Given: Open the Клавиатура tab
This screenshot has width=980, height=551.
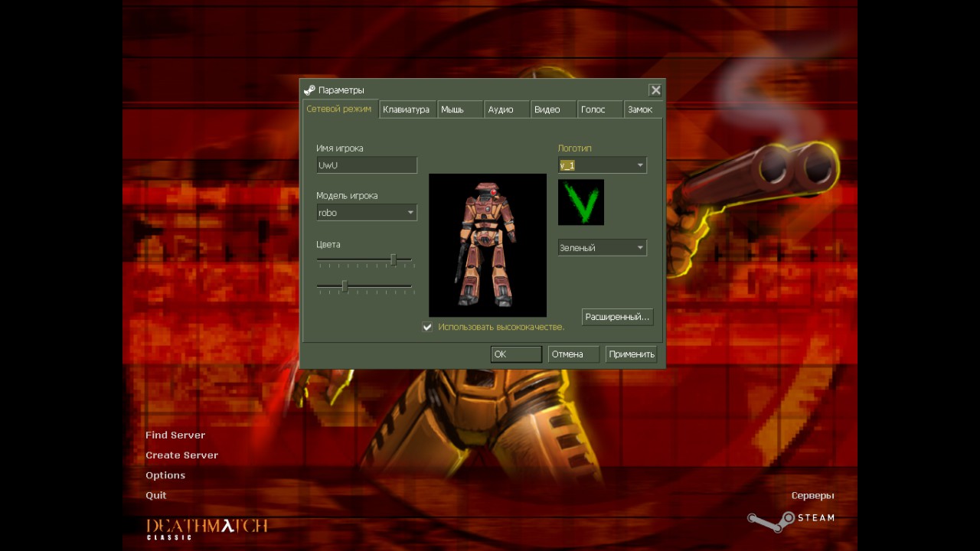Looking at the screenshot, I should (x=407, y=109).
